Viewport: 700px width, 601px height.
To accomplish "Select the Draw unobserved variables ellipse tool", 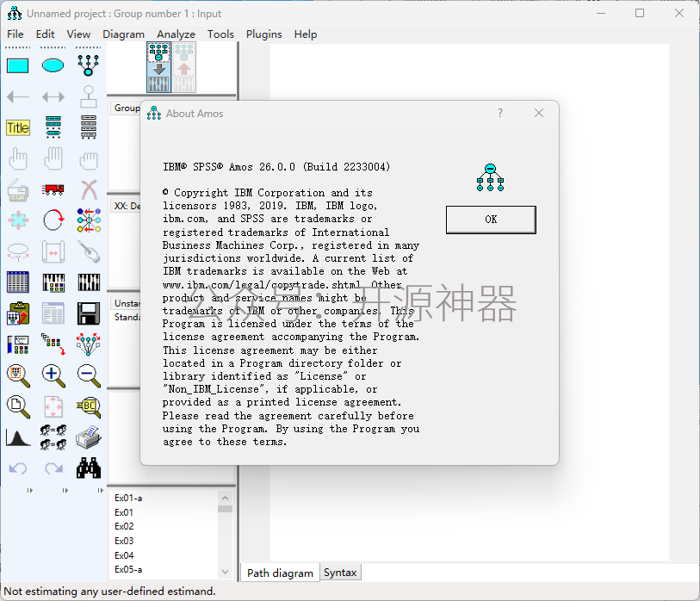I will (x=53, y=65).
